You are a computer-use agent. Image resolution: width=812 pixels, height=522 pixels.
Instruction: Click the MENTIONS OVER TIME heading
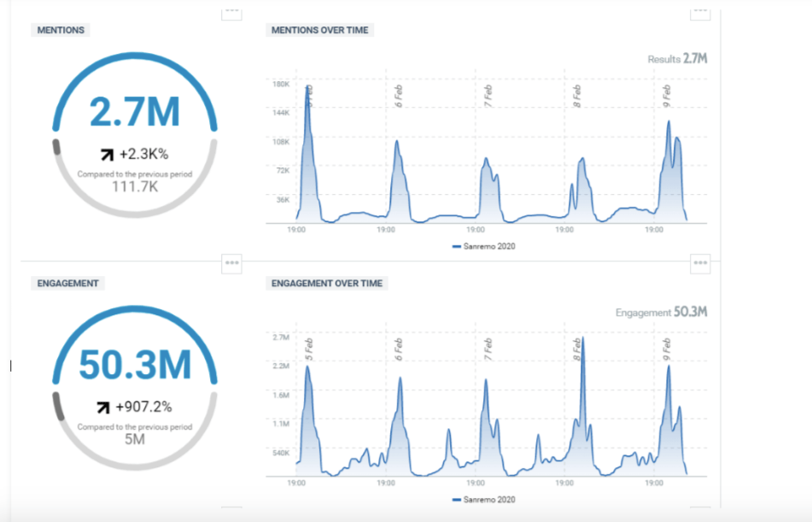[320, 30]
